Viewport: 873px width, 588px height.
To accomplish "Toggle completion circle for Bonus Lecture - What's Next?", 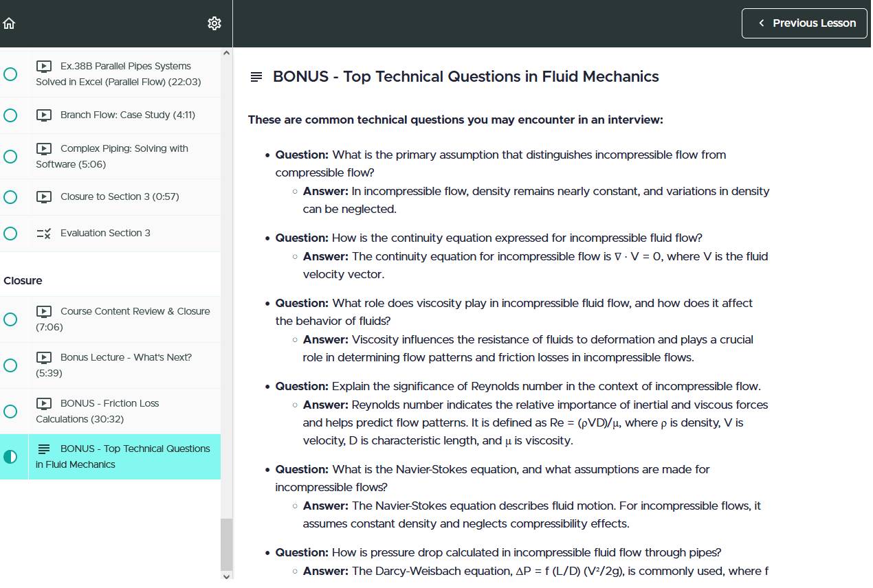I will [x=10, y=365].
